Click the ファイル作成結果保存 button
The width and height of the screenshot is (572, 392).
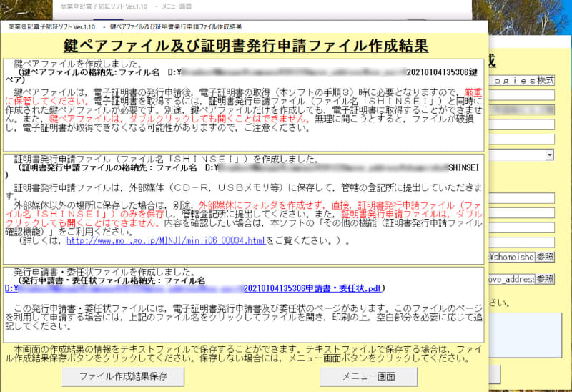coord(123,376)
